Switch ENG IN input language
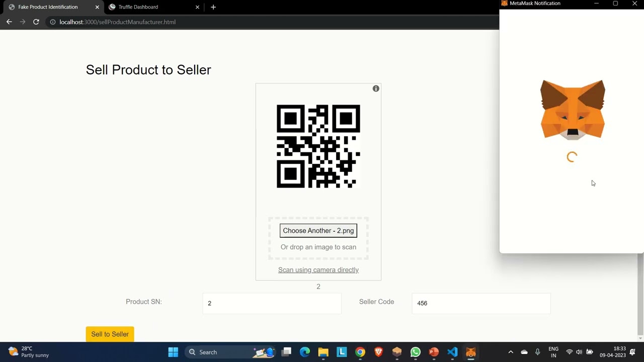 click(553, 352)
